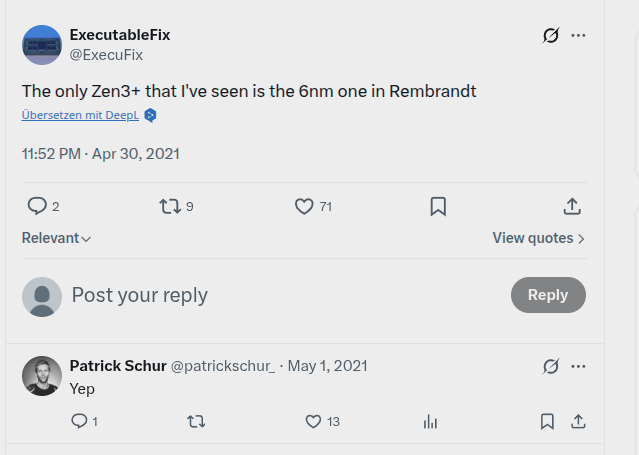The height and width of the screenshot is (455, 639).
Task: Open Patrick Schur's profile picture
Action: (42, 376)
